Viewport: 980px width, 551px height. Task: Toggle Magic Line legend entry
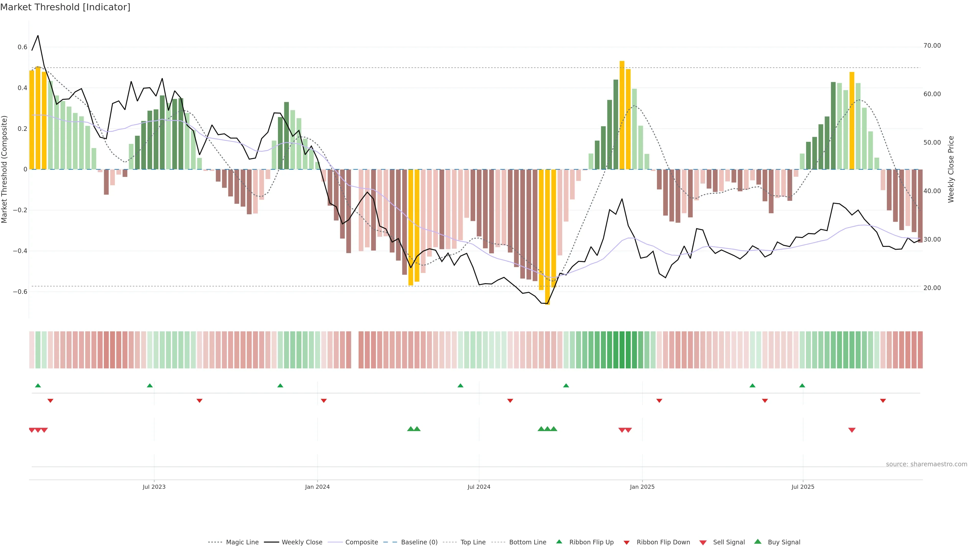pyautogui.click(x=242, y=542)
